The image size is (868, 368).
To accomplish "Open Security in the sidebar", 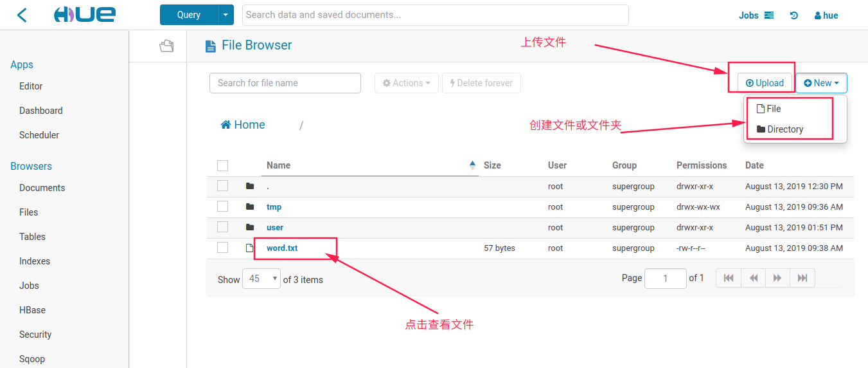I will [35, 335].
